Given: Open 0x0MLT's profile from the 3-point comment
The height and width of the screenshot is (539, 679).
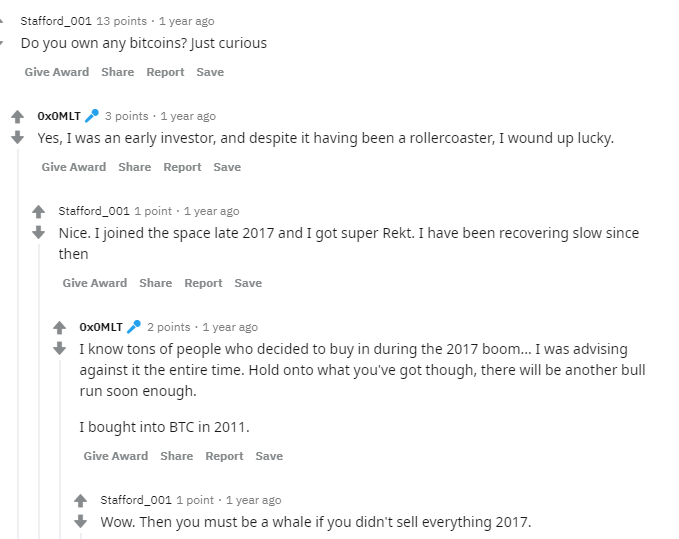Looking at the screenshot, I should tap(59, 116).
